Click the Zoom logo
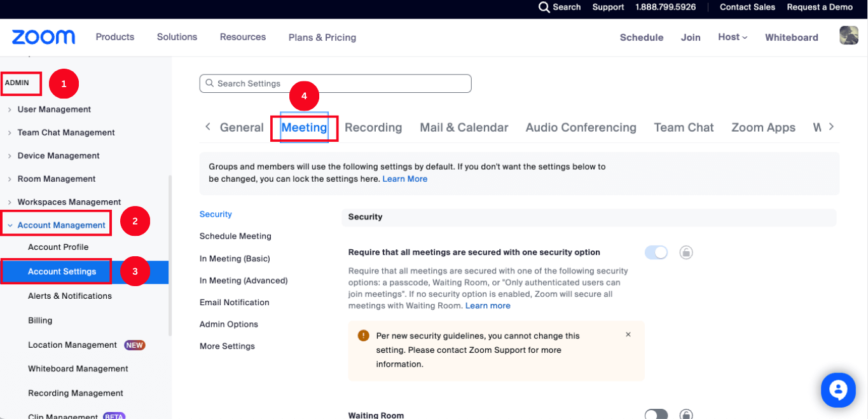 click(x=43, y=38)
